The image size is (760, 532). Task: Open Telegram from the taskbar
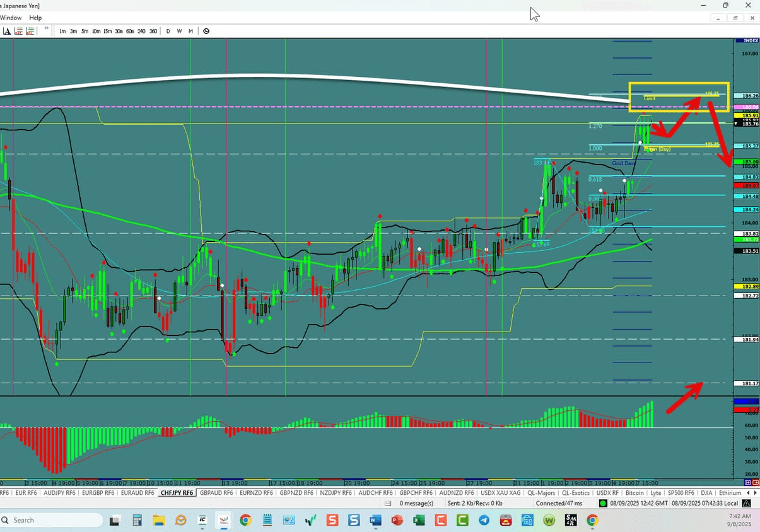(x=483, y=520)
